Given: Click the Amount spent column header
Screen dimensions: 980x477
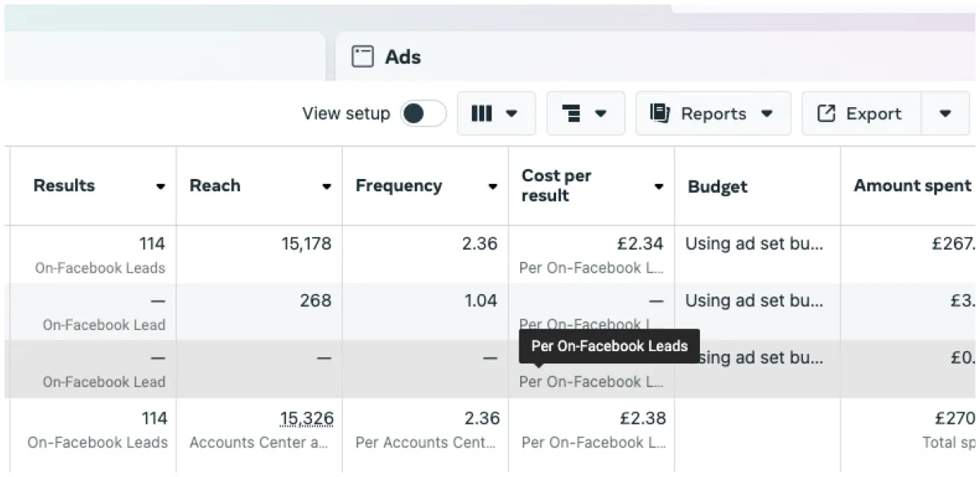Looking at the screenshot, I should tap(912, 185).
